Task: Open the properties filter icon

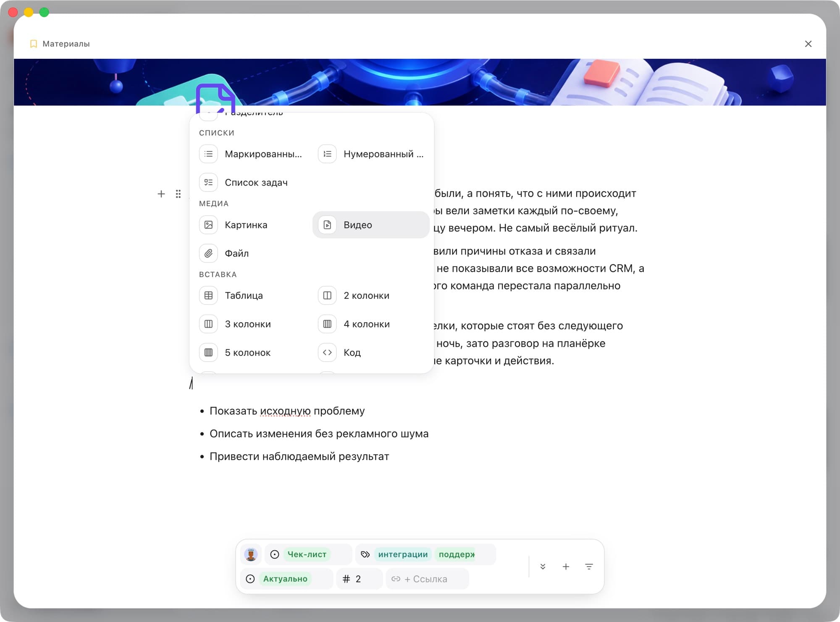Action: (589, 567)
